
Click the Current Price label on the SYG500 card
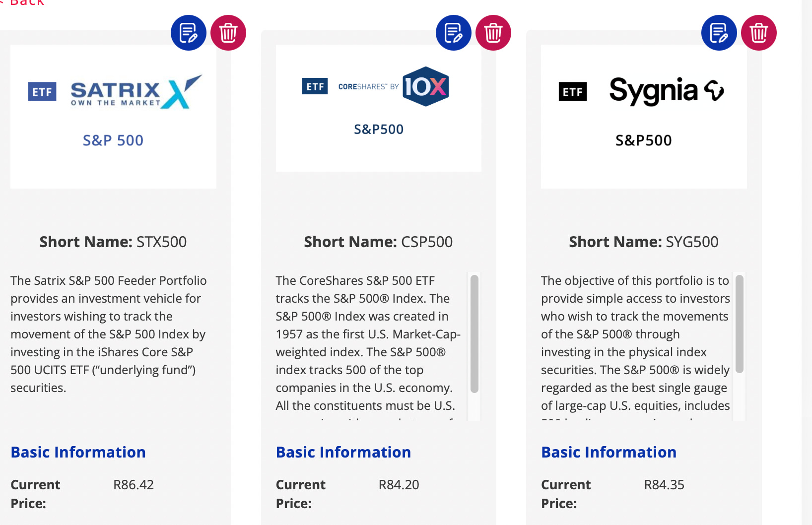566,494
